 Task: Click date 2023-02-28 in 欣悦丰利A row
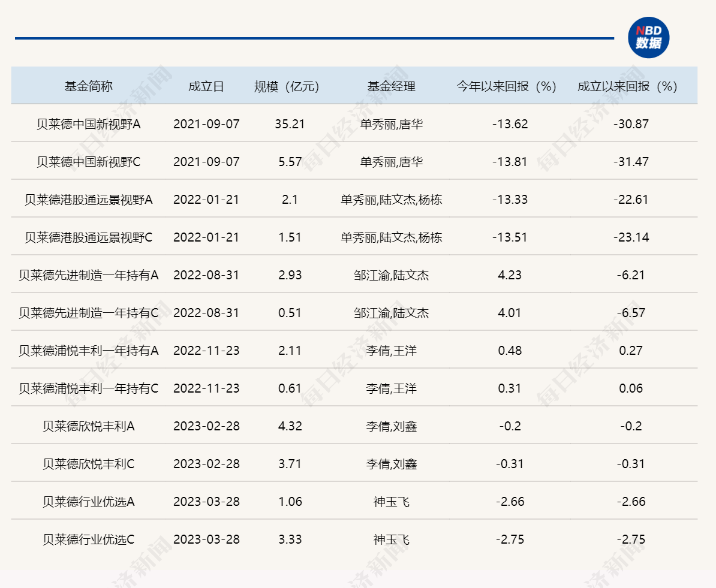point(206,426)
